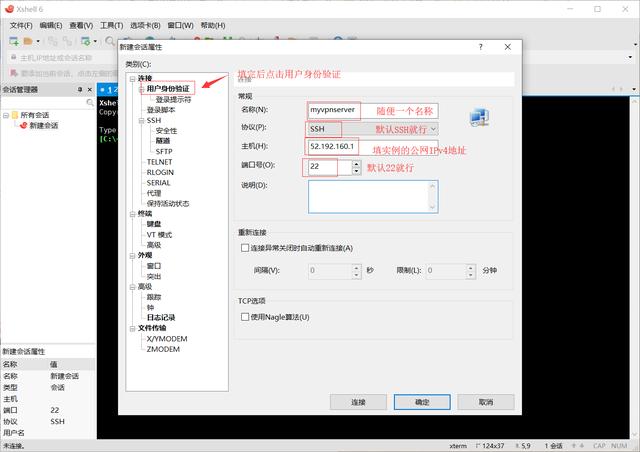Increase the 端口号 value with the up arrow
The width and height of the screenshot is (640, 452).
(356, 163)
